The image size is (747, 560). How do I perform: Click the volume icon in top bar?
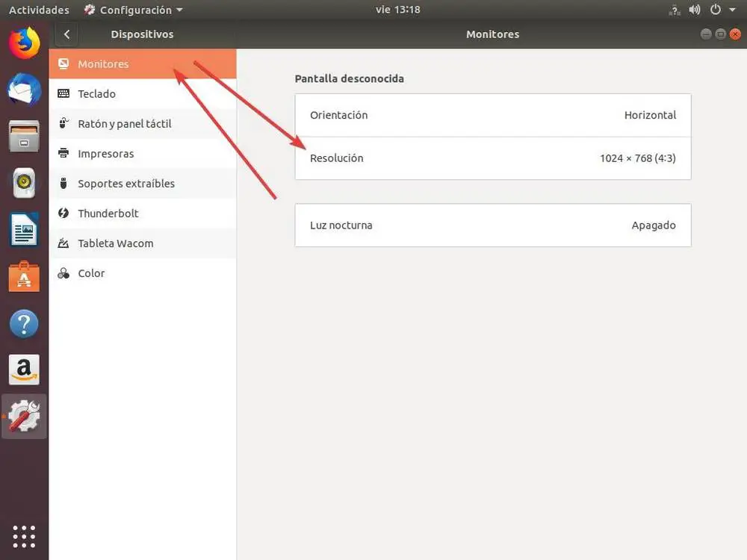695,10
